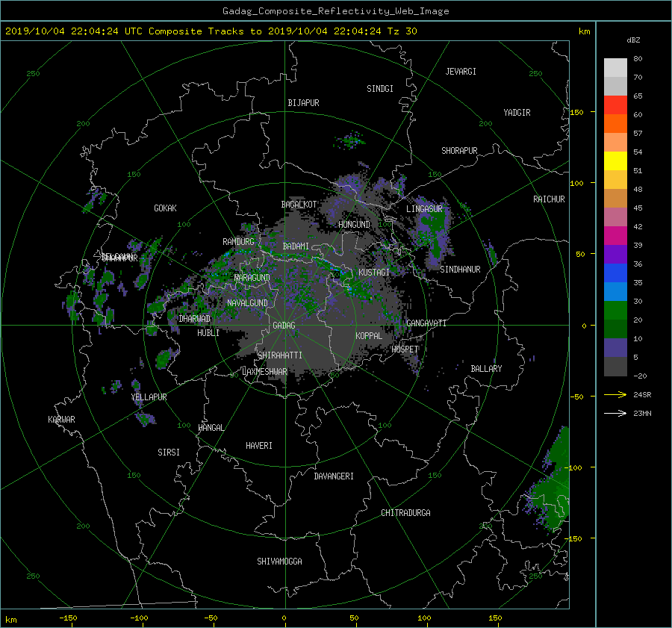Click the yellow 54 dBZ legend swatch
The width and height of the screenshot is (672, 628).
(615, 161)
